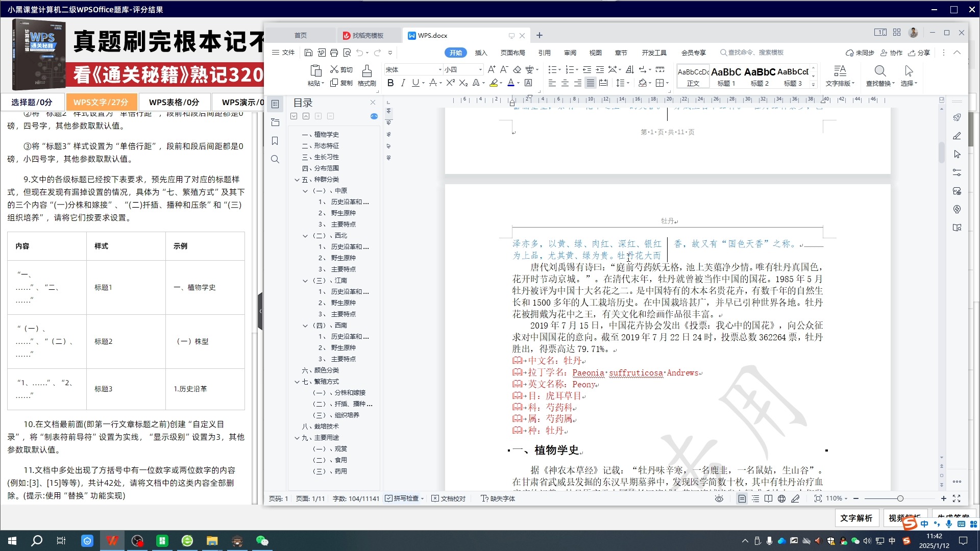Toggle the spell check (拼写检查) checkbox
Image resolution: width=980 pixels, height=551 pixels.
point(389,498)
